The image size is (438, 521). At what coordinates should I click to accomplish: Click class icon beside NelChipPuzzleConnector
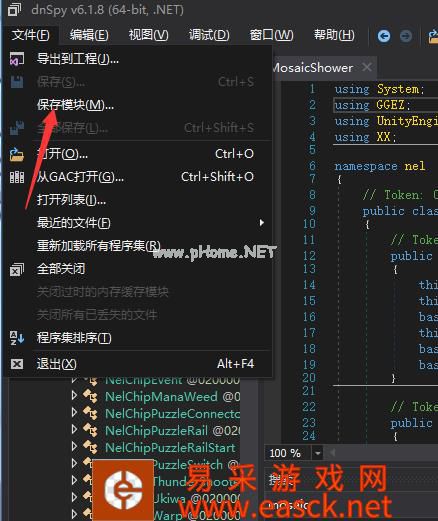pyautogui.click(x=91, y=413)
